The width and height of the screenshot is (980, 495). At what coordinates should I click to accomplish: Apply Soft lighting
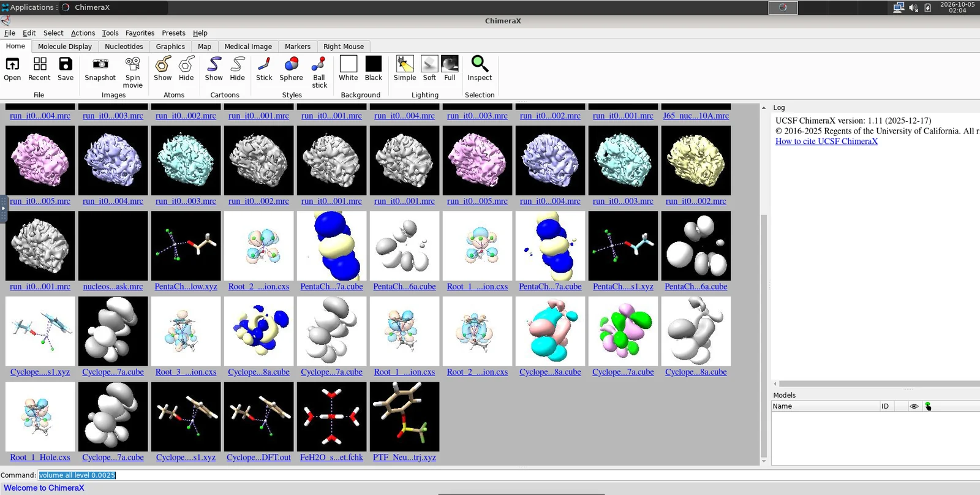click(429, 68)
